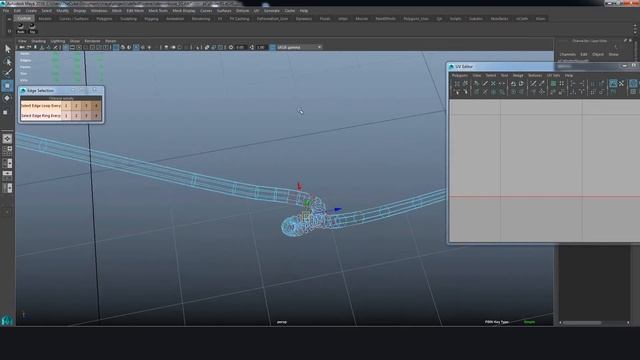This screenshot has height=360, width=640.
Task: Open the Shading menu in viewport panel
Action: pos(39,41)
